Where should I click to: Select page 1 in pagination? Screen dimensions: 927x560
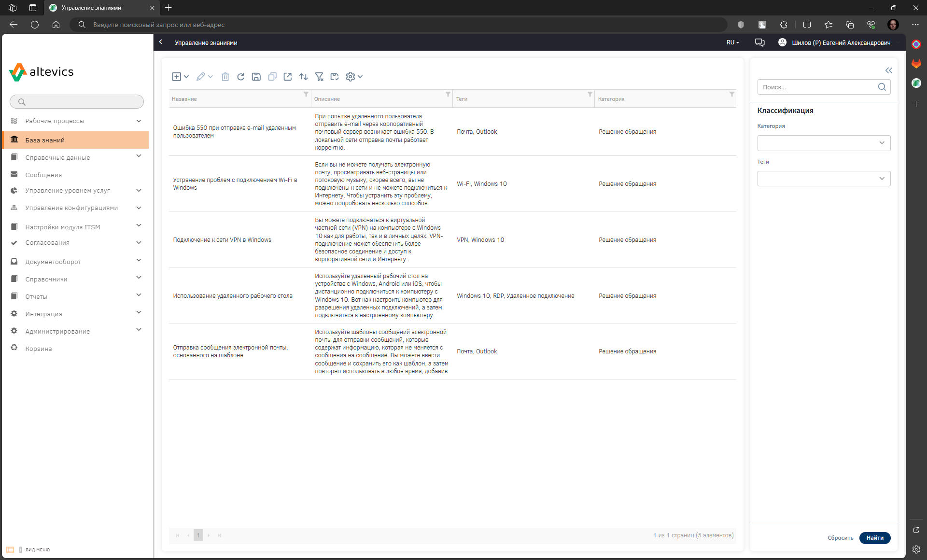(x=198, y=535)
